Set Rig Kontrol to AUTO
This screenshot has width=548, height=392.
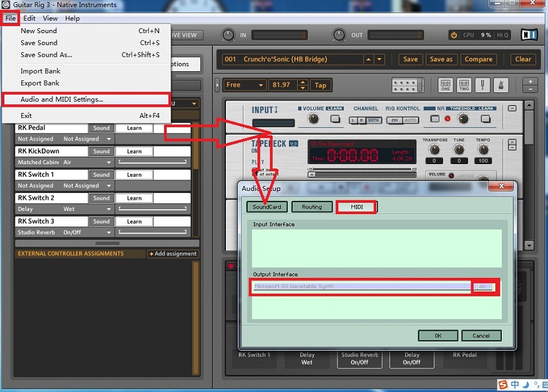pyautogui.click(x=411, y=120)
